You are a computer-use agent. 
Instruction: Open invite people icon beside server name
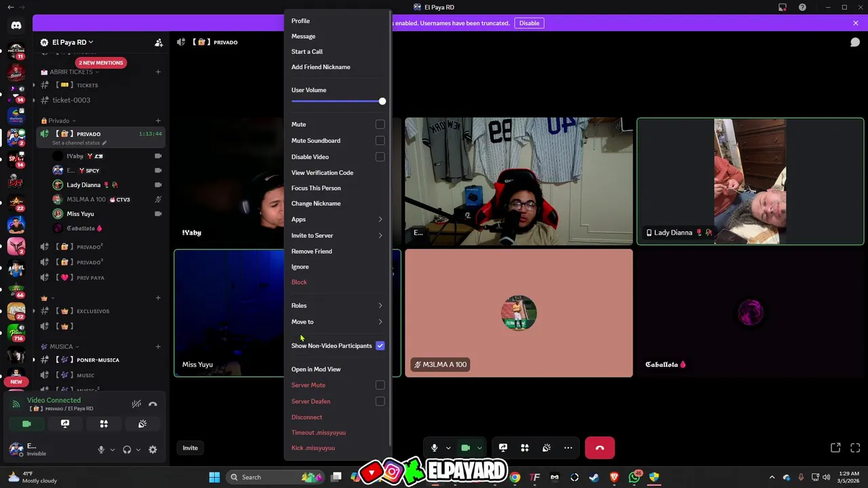point(159,43)
